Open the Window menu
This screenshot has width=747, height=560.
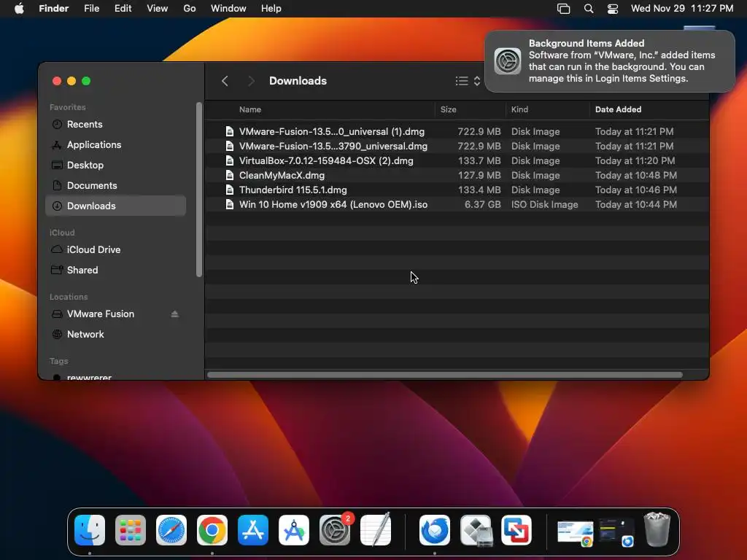click(228, 9)
